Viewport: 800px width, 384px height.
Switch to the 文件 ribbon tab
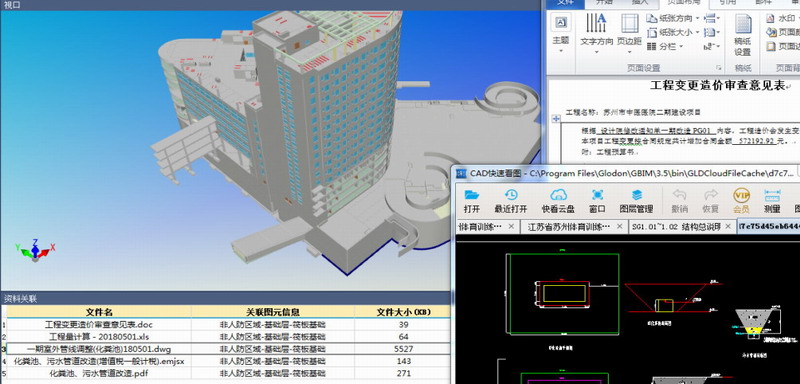[565, 3]
